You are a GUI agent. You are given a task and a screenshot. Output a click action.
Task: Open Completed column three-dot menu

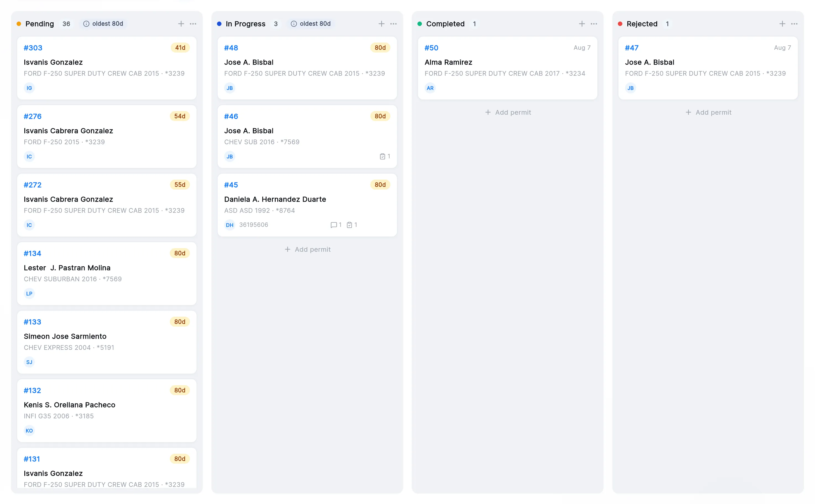[594, 24]
